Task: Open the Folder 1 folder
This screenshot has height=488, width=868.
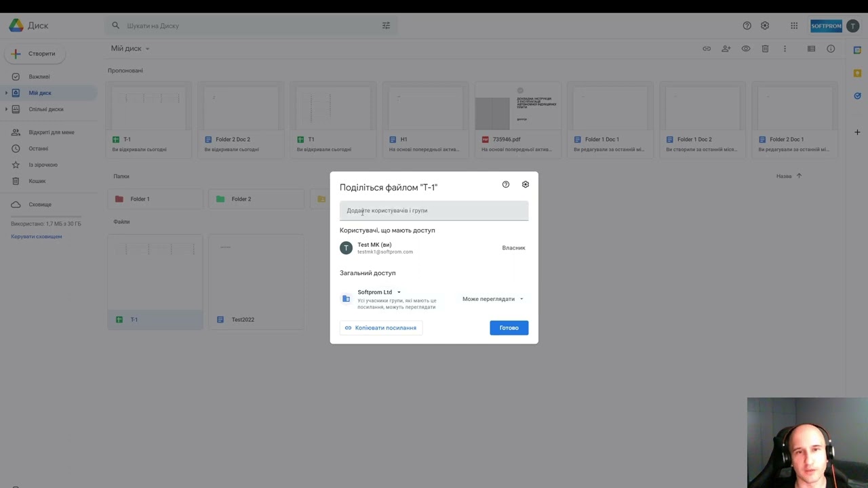Action: [155, 199]
